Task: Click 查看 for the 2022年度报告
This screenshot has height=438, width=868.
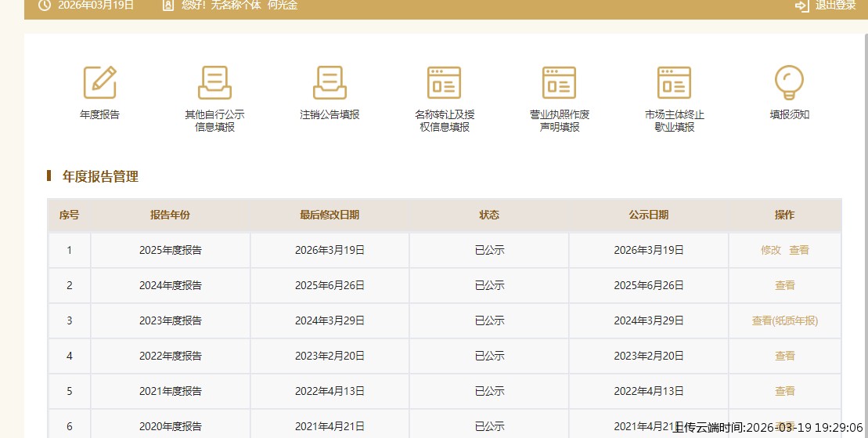Action: point(785,356)
